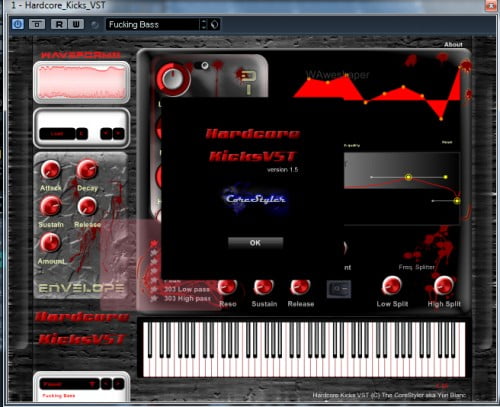
Task: Select the 303 High pass filter type
Action: [x=187, y=298]
